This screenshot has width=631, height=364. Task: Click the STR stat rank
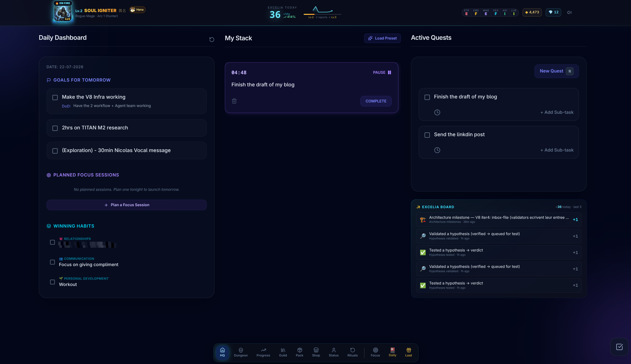point(467,12)
